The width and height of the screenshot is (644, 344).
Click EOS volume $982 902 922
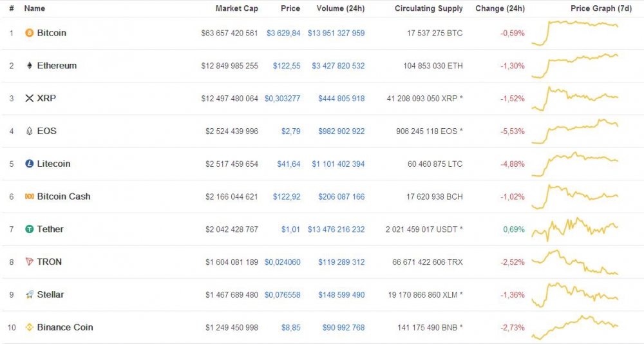pyautogui.click(x=341, y=131)
